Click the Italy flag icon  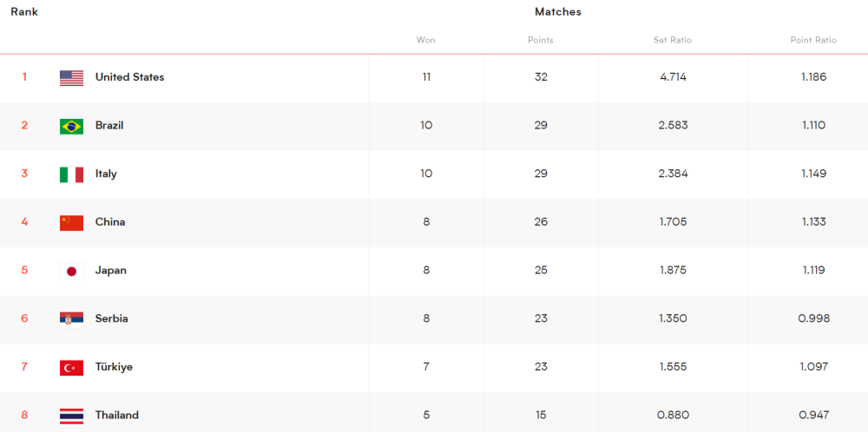click(x=71, y=174)
